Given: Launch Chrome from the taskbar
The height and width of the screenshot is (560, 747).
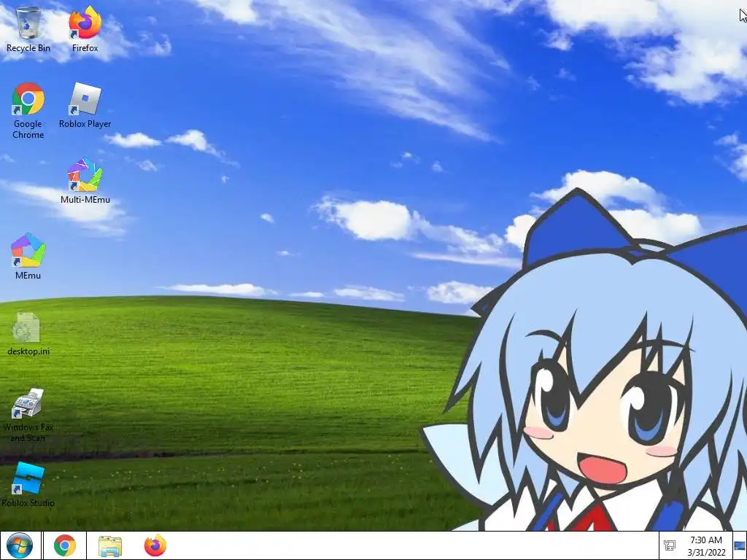Looking at the screenshot, I should coord(65,545).
